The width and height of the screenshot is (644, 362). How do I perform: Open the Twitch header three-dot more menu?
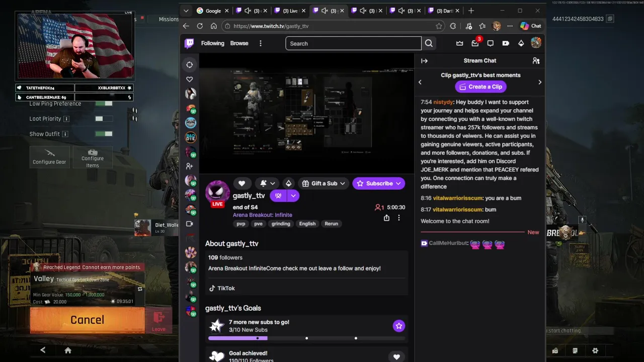(260, 43)
